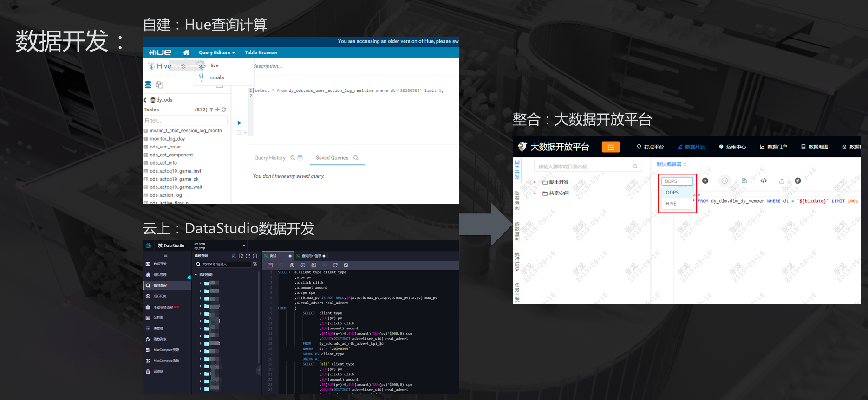The image size is (868, 400).
Task: Select table monitor_log_day
Action: click(167, 139)
